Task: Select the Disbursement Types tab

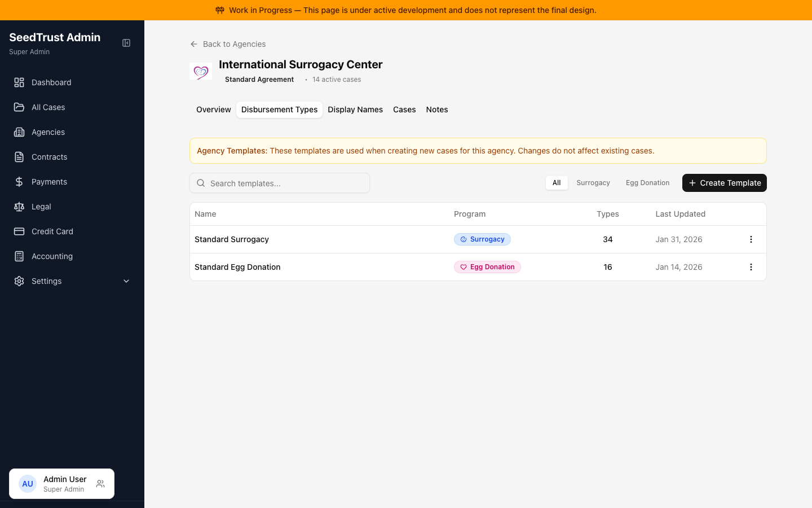Action: pos(280,110)
